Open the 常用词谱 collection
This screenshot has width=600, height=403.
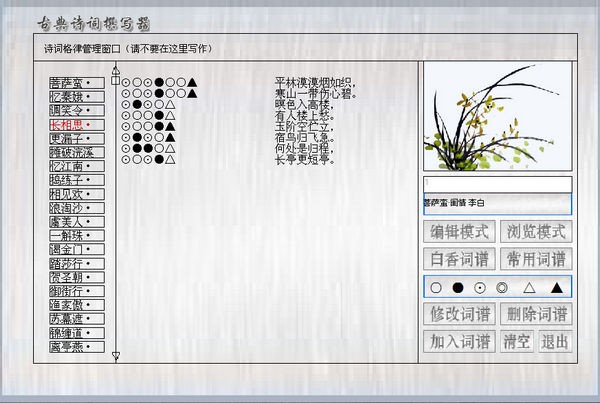click(536, 259)
